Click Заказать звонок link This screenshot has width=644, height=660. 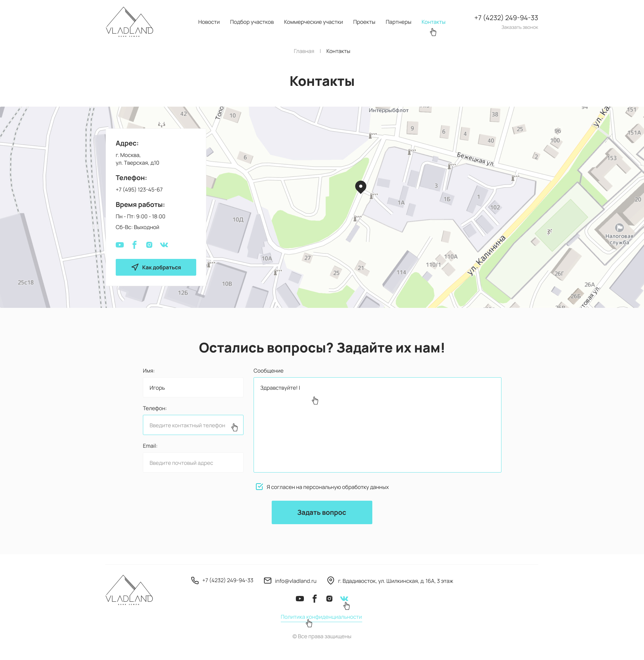[520, 27]
